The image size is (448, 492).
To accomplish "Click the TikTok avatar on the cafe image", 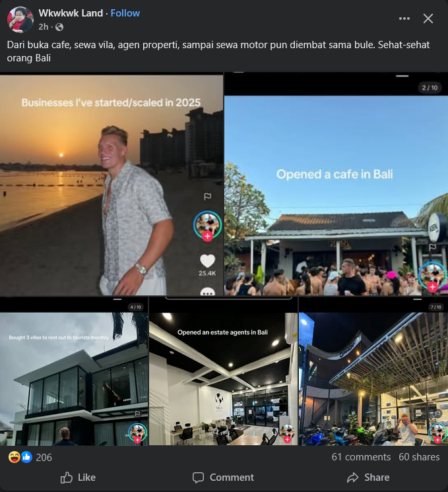I will click(433, 275).
